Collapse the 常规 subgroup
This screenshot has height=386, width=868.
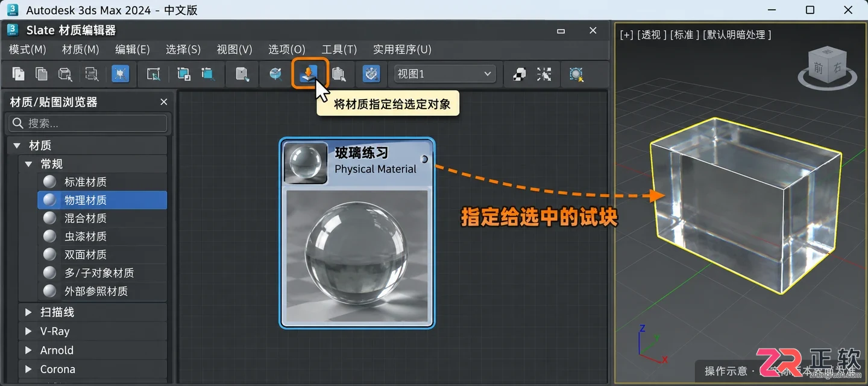click(28, 164)
